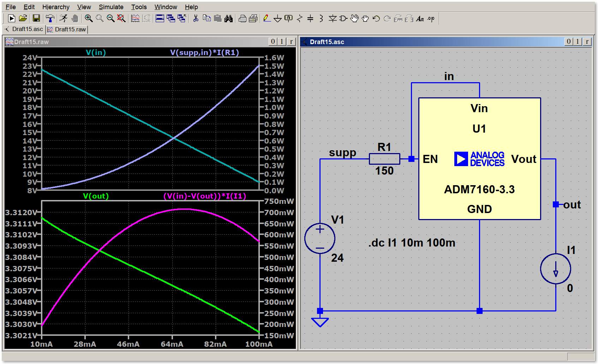598x364 pixels.
Task: Open the Hierarchy menu
Action: (x=56, y=7)
